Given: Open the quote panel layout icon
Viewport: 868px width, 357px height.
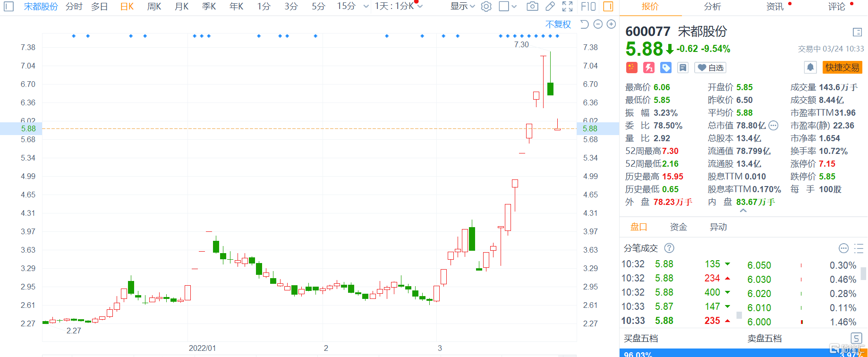Looking at the screenshot, I should 857,32.
